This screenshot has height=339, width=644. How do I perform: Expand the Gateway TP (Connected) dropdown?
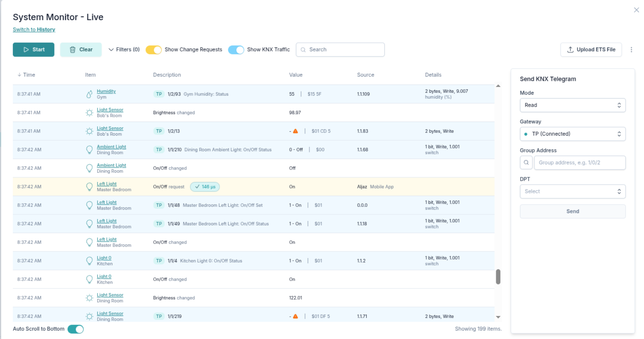point(572,134)
